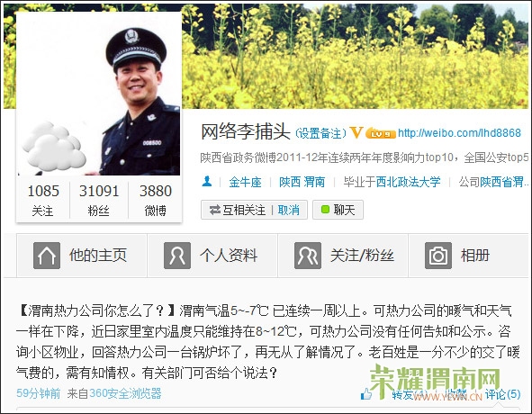532x414 pixels.
Task: Click the orange V verification badge
Action: [x=356, y=132]
